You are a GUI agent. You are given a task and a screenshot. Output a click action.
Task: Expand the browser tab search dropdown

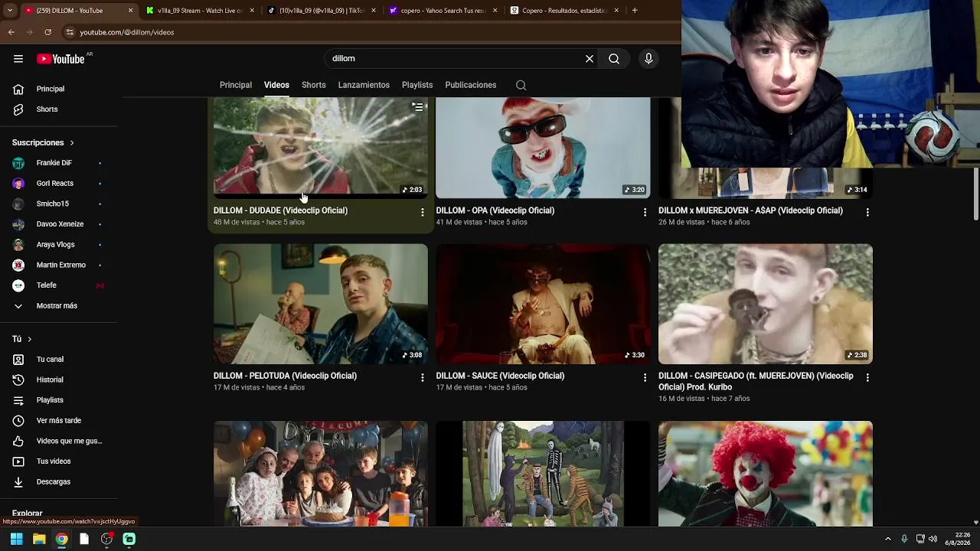coord(10,11)
